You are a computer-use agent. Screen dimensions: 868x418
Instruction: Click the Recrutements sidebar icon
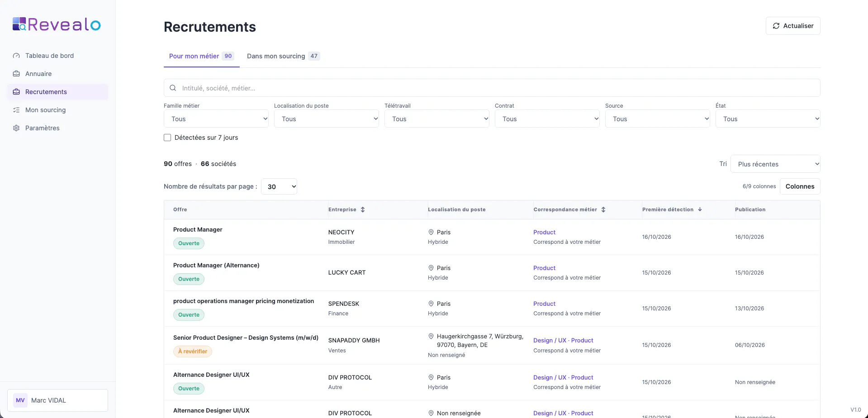click(16, 92)
